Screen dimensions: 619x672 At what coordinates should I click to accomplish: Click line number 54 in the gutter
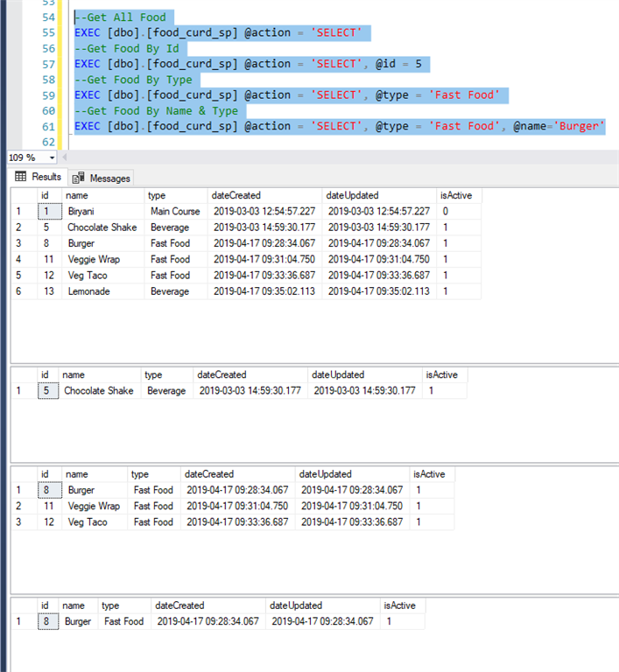coord(48,17)
